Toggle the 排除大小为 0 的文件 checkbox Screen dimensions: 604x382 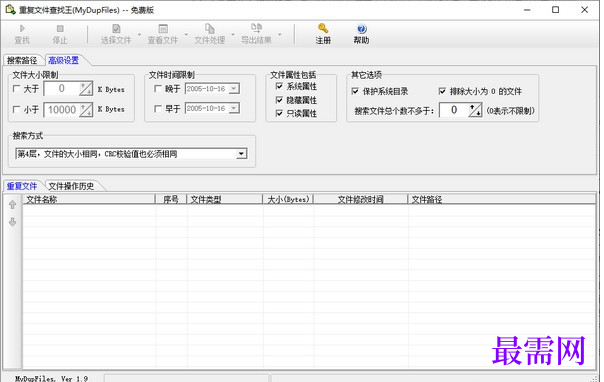pos(442,91)
